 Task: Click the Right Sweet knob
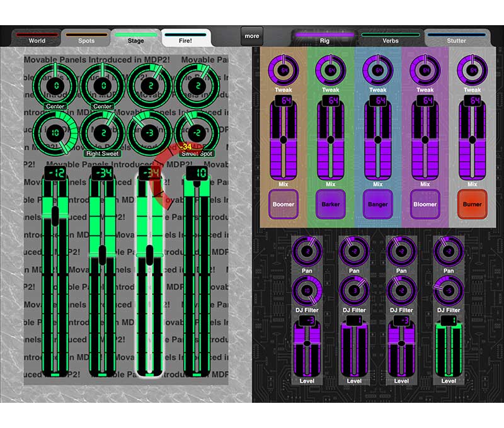103,133
